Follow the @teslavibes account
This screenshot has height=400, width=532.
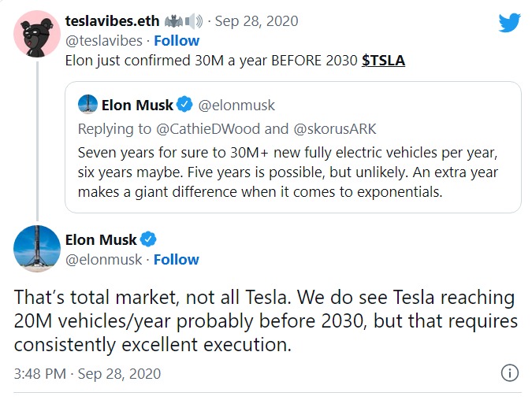(x=177, y=41)
